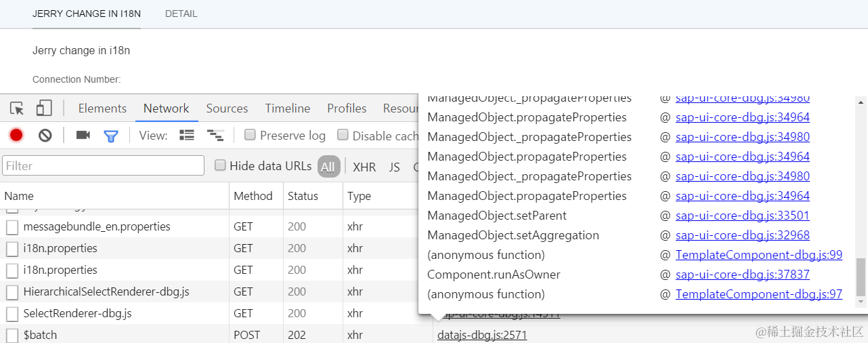Click the call stack scrollbar down arrow

[861, 302]
